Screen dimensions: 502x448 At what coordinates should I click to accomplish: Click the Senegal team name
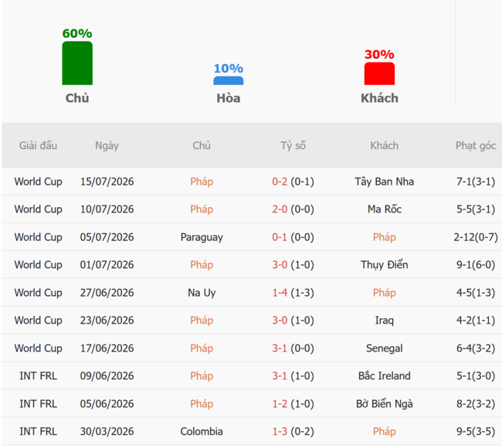tap(384, 348)
